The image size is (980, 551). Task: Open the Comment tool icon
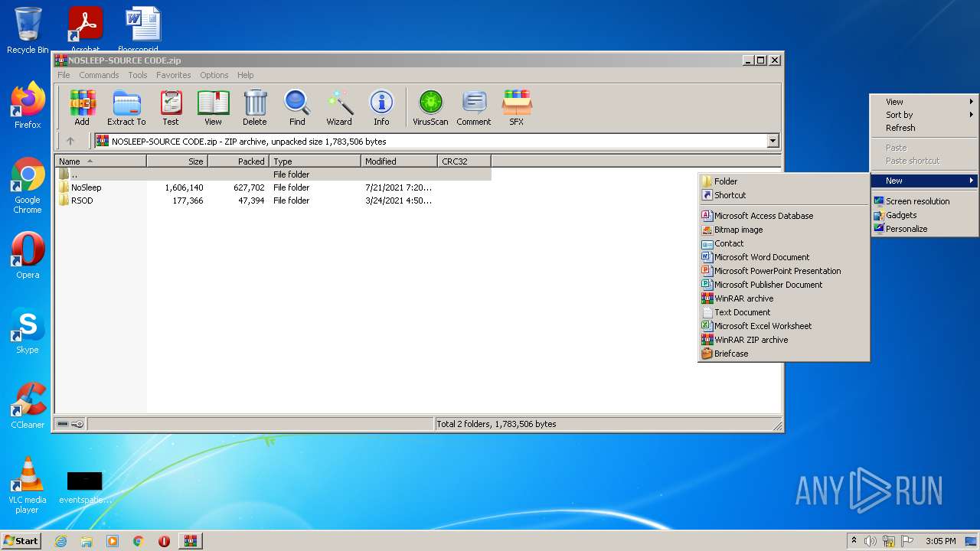click(474, 107)
